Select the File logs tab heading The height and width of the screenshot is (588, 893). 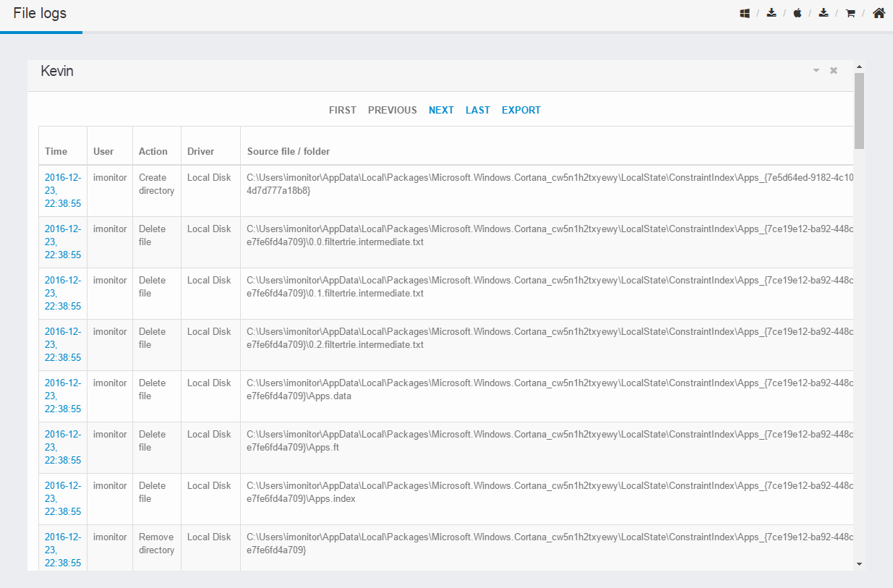click(x=40, y=13)
